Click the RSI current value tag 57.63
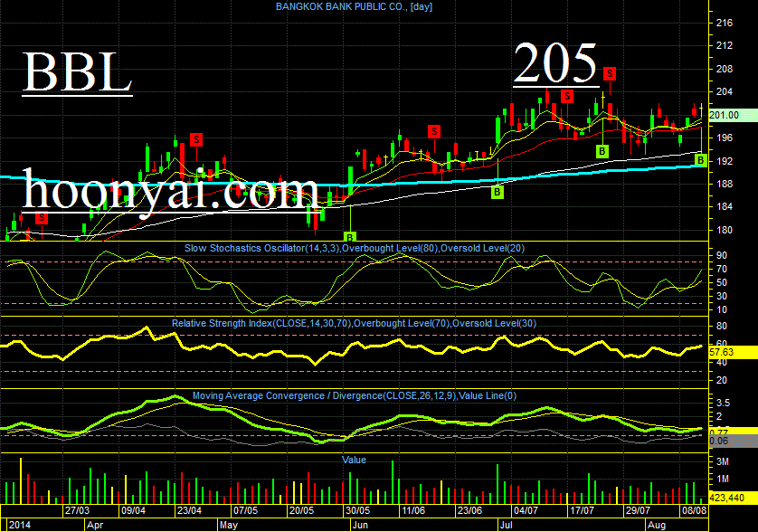 [732, 352]
